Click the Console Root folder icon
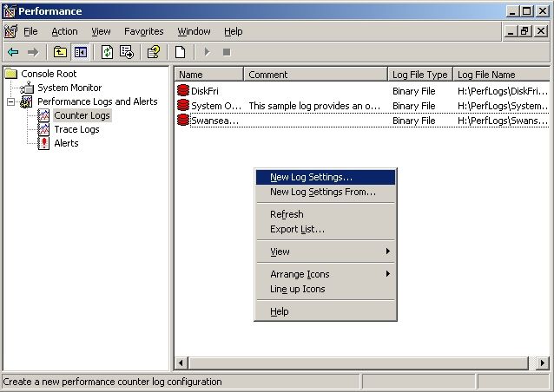Screen dimensions: 554x392 tap(11, 74)
